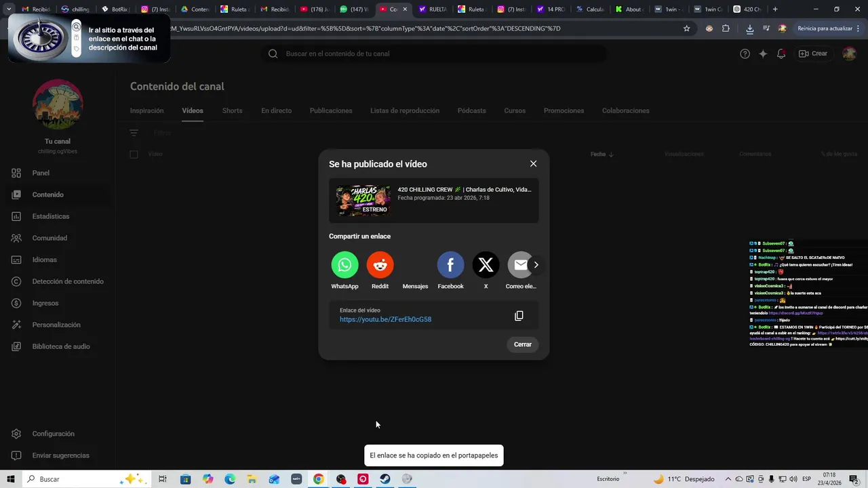Image resolution: width=868 pixels, height=488 pixels.
Task: Share video via email icon
Action: coord(519,265)
